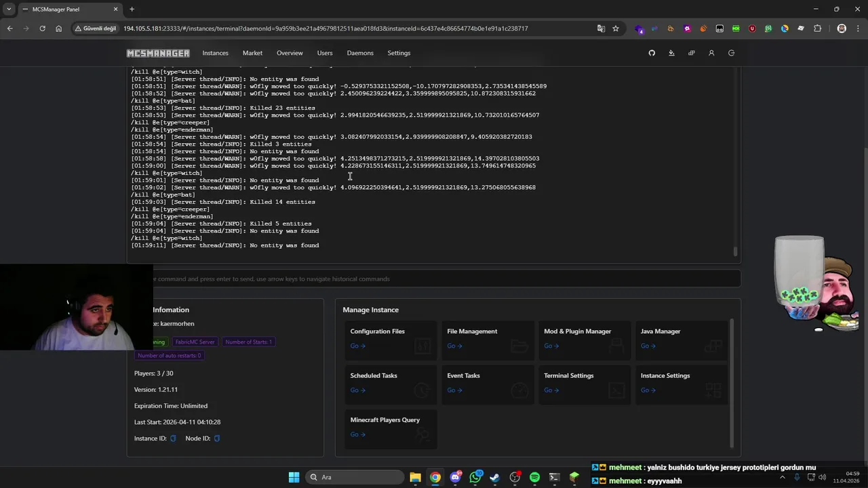Open Discord from the taskbar
The height and width of the screenshot is (488, 868).
[x=456, y=477]
